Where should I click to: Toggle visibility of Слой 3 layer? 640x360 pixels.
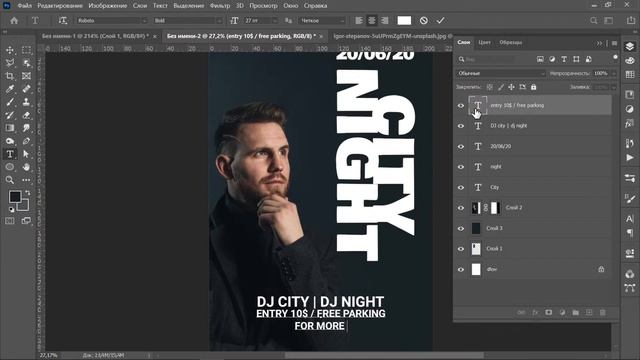click(x=461, y=229)
